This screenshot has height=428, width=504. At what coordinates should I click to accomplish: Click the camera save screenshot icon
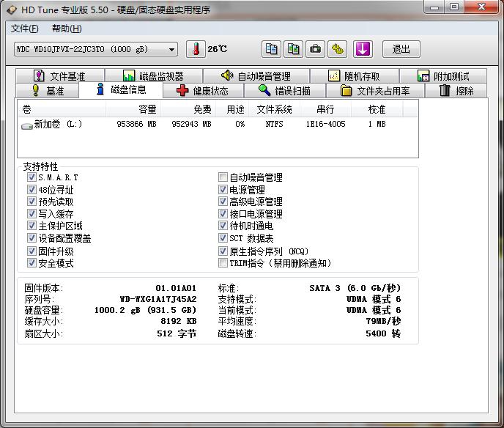tap(315, 49)
